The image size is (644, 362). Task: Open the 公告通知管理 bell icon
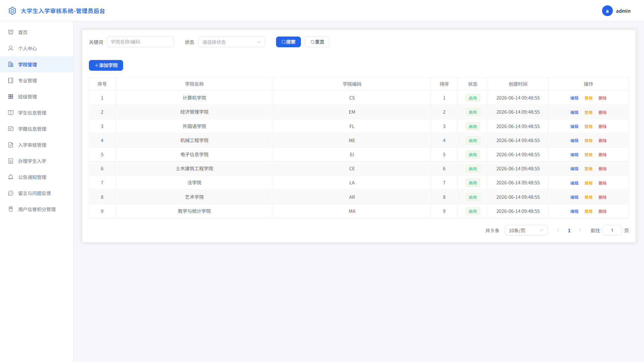[11, 177]
